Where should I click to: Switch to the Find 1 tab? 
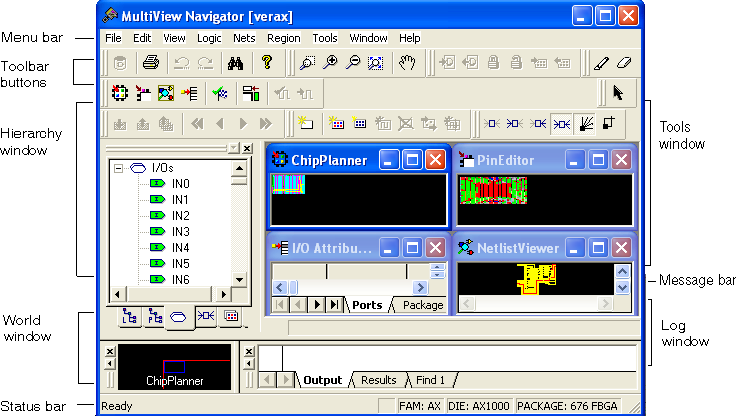[x=430, y=380]
